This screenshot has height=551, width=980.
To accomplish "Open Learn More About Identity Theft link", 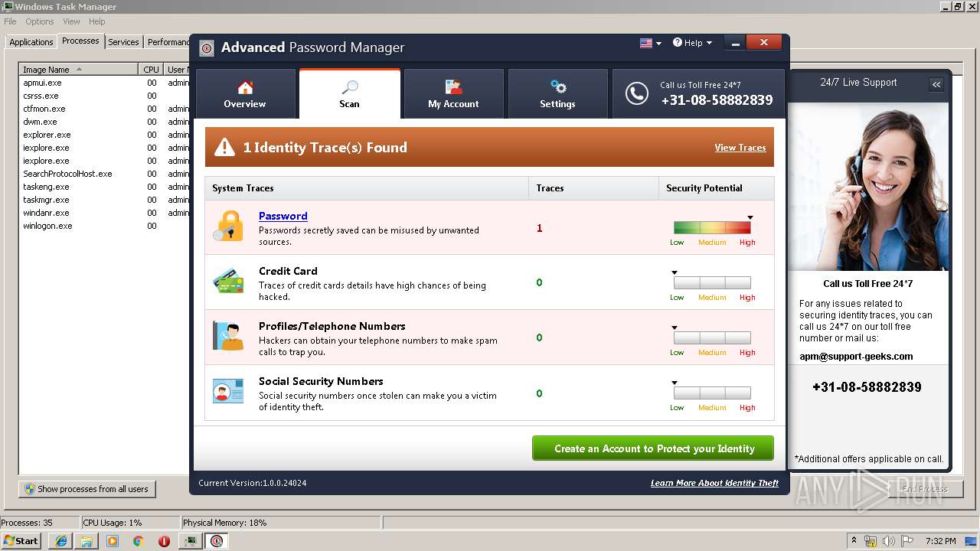I will point(714,483).
